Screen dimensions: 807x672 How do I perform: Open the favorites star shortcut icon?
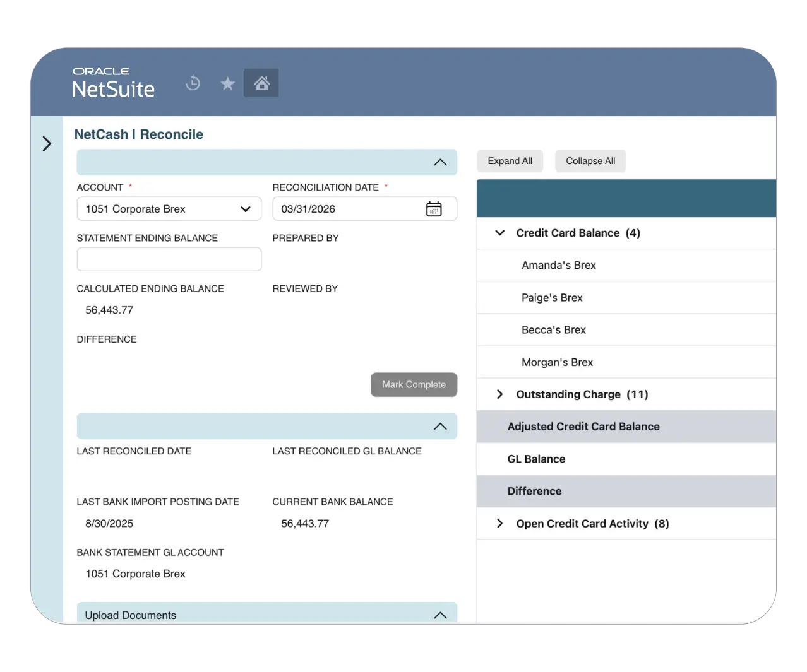pos(227,83)
